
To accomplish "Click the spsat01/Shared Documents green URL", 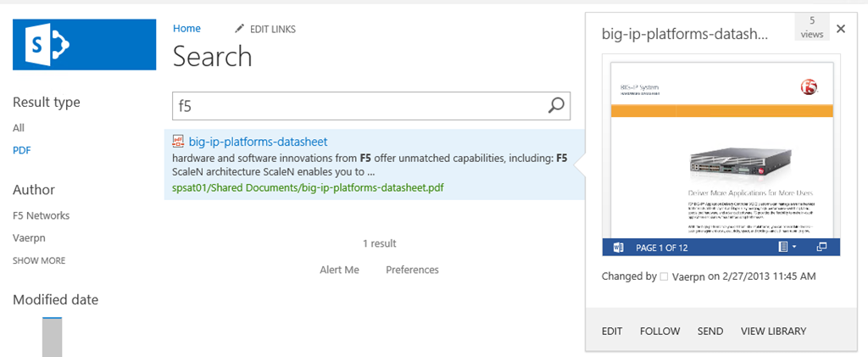I will pyautogui.click(x=309, y=187).
